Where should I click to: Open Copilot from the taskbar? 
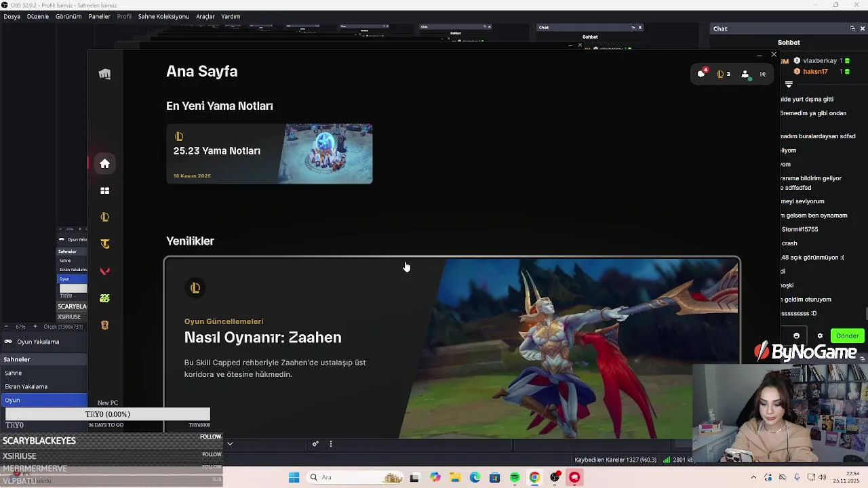(435, 477)
